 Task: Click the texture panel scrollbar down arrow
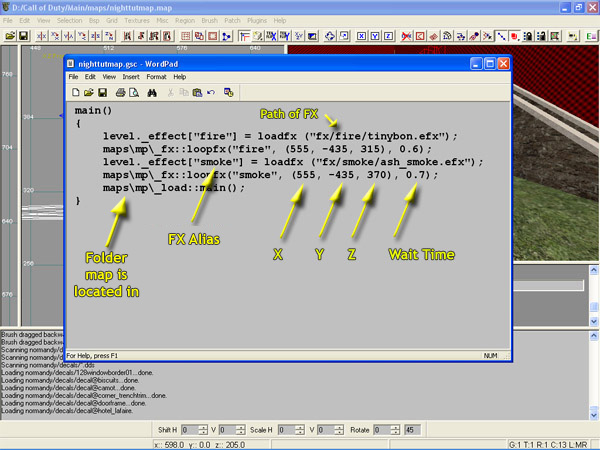(x=593, y=321)
